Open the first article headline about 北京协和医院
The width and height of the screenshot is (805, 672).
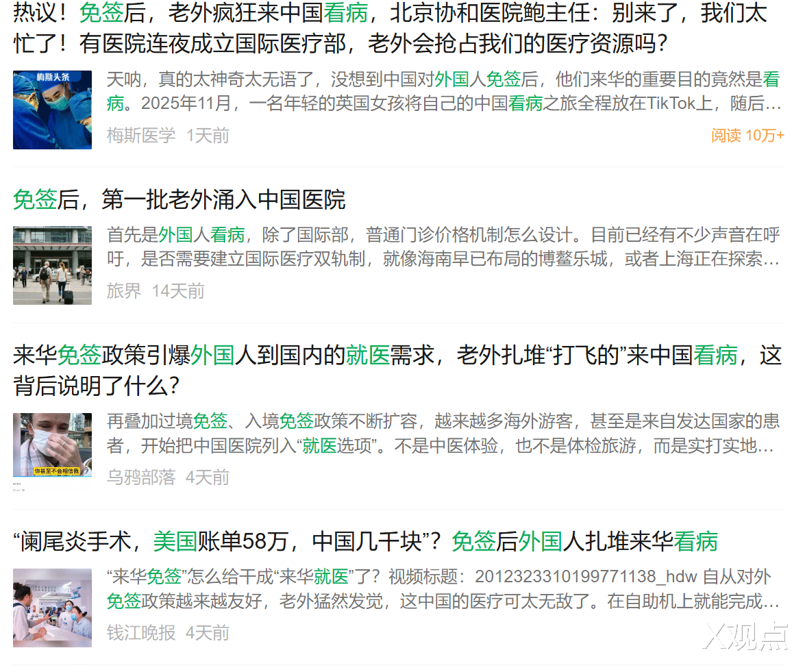pyautogui.click(x=391, y=27)
